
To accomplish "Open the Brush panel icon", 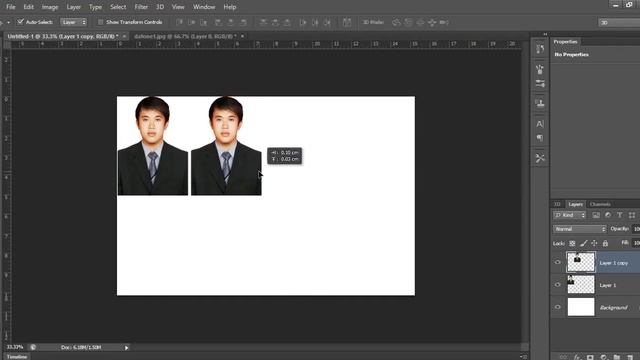I will (x=540, y=69).
